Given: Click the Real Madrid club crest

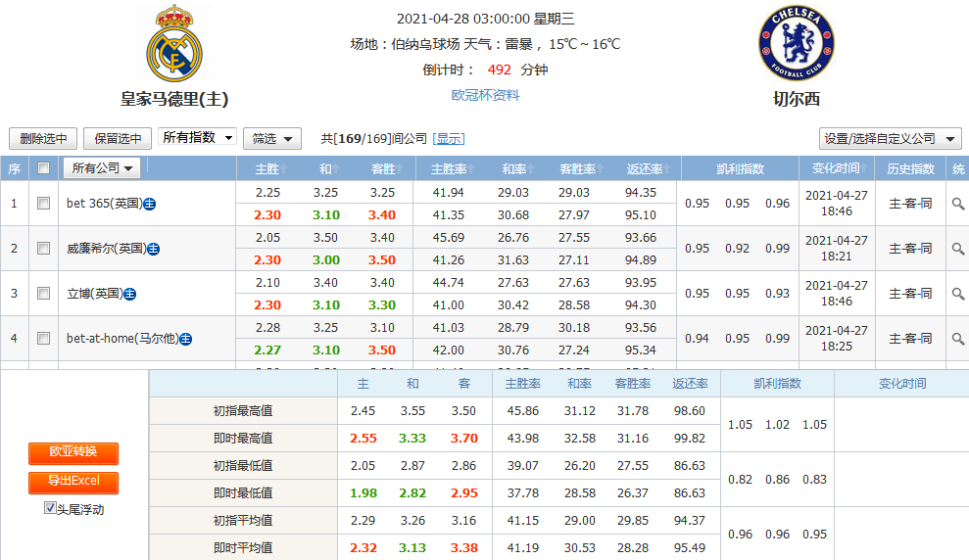Looking at the screenshot, I should coord(174,43).
